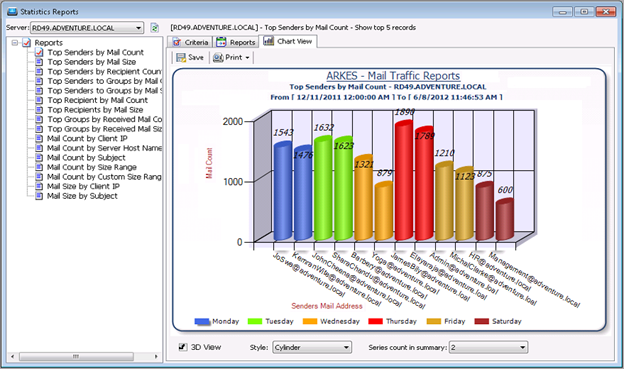This screenshot has width=624, height=369.
Task: Click the Thursday red legend swatch
Action: point(375,321)
